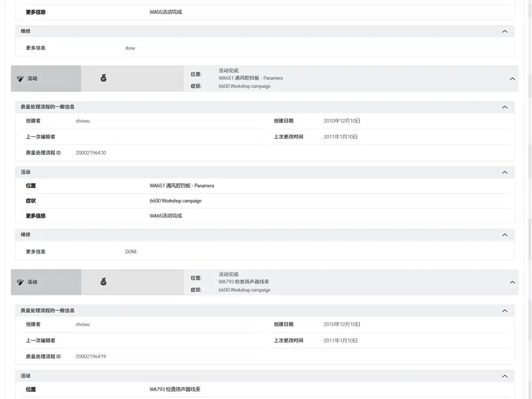This screenshot has height=399, width=532.
Task: Select the text WA65活动完成
Action: pyautogui.click(x=166, y=215)
